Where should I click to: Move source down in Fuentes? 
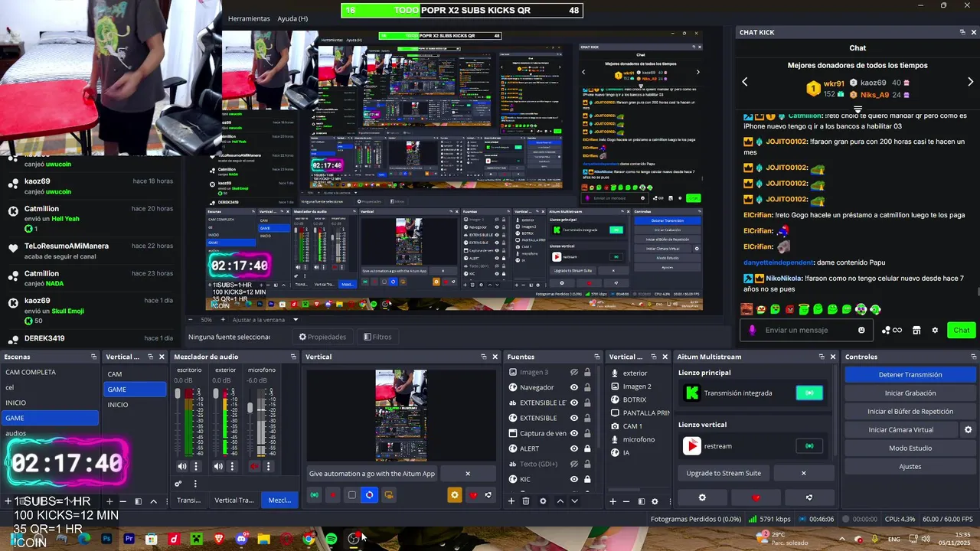tap(575, 501)
